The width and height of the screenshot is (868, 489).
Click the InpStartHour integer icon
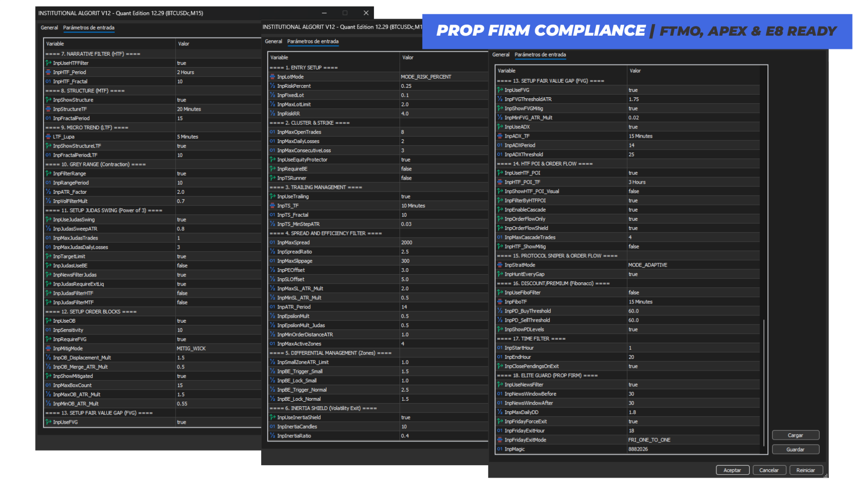500,348
